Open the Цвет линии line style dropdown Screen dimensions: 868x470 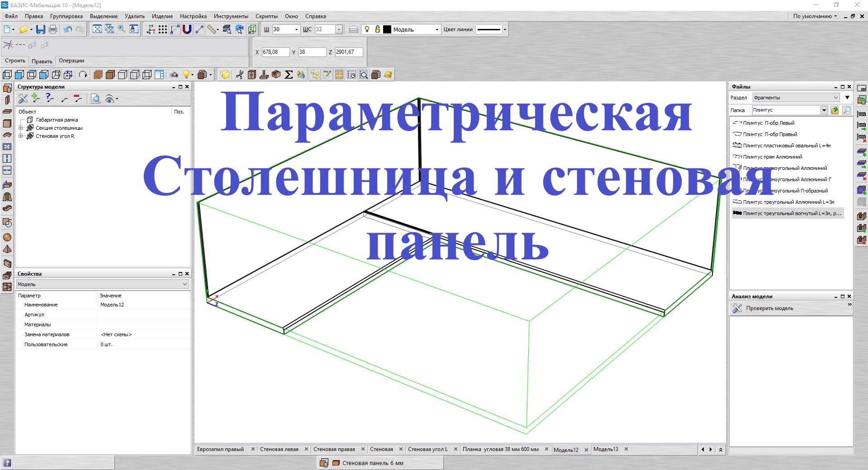pos(505,29)
